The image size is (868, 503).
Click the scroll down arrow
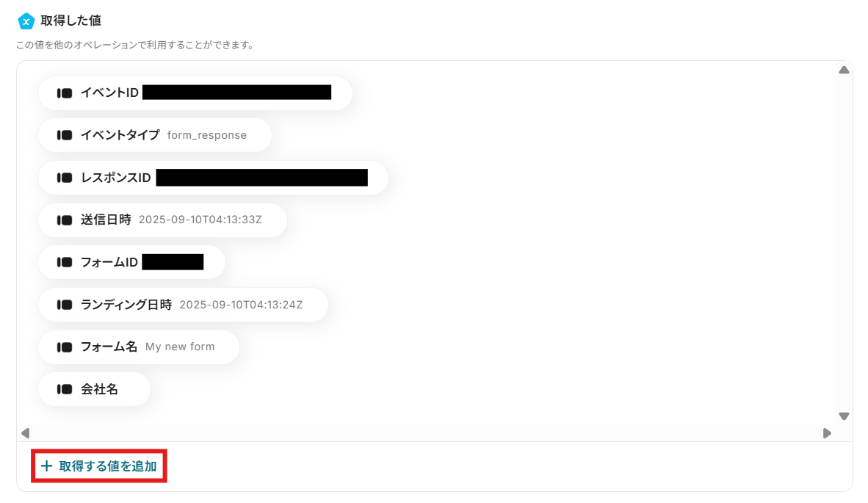[x=844, y=416]
